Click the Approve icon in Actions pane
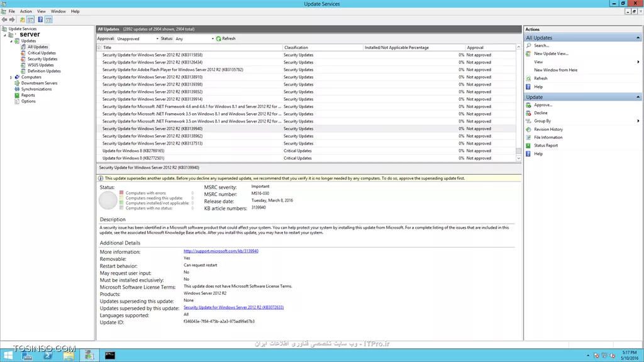The width and height of the screenshot is (644, 362). 528,105
